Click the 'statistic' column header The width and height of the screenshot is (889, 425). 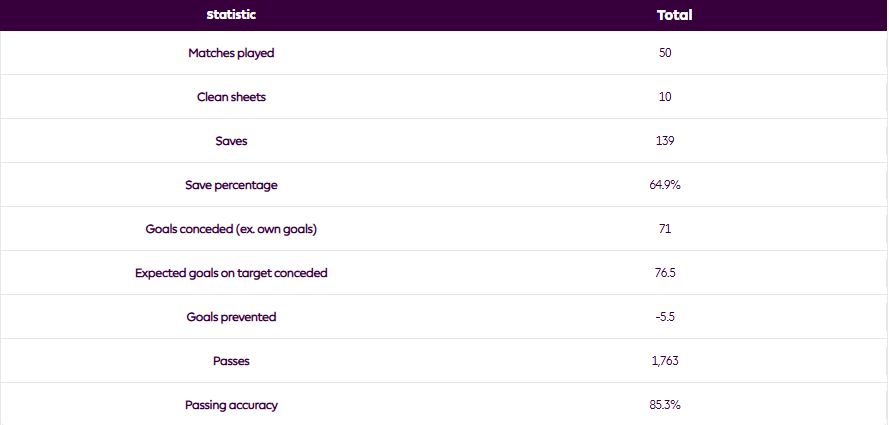coord(231,15)
